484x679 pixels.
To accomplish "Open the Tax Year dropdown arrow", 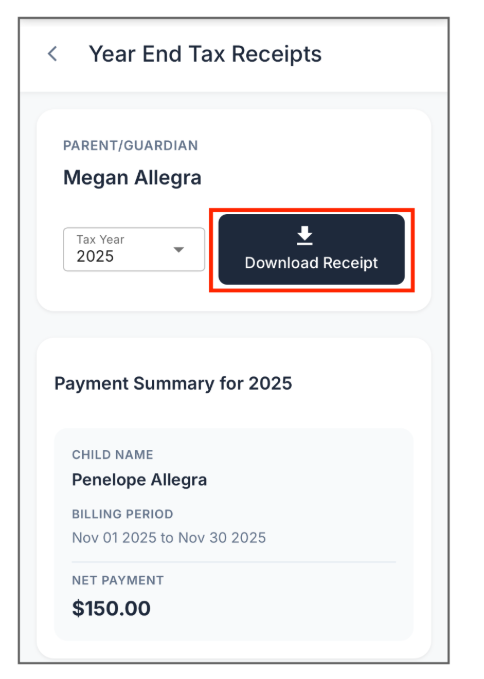I will (x=179, y=249).
